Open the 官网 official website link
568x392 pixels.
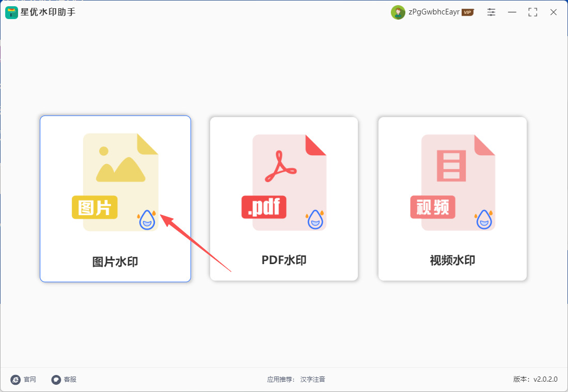click(x=30, y=379)
